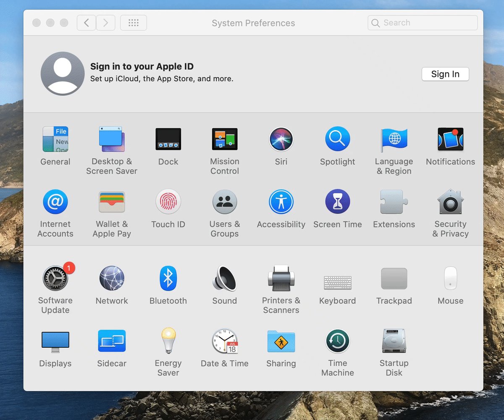
Task: Click the Search field
Action: 423,23
